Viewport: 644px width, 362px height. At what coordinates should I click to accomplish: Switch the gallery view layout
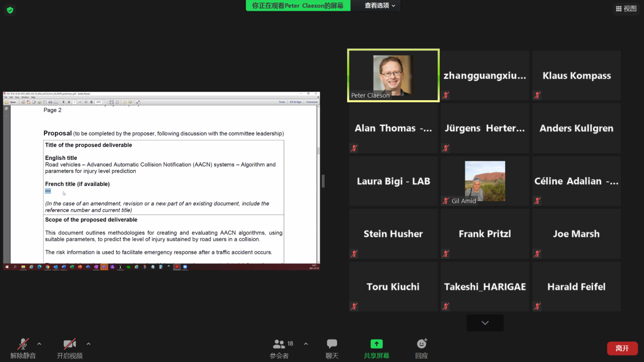tap(626, 9)
